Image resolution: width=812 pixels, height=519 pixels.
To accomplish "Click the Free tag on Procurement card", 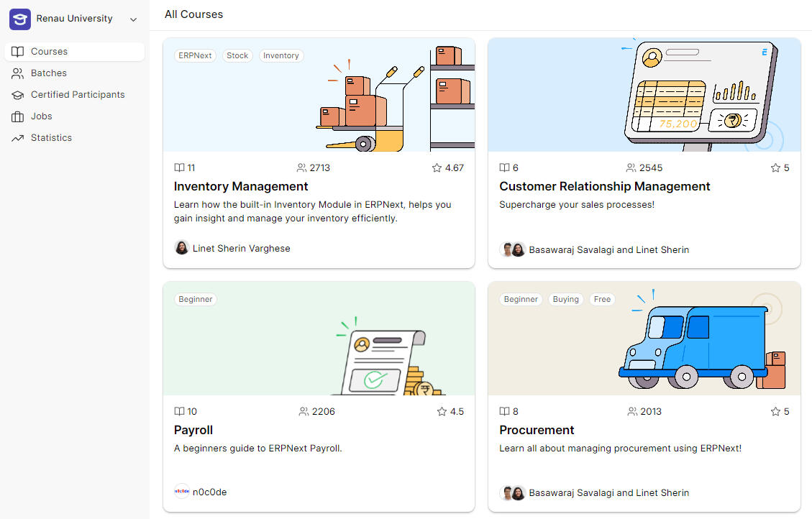I will click(602, 299).
